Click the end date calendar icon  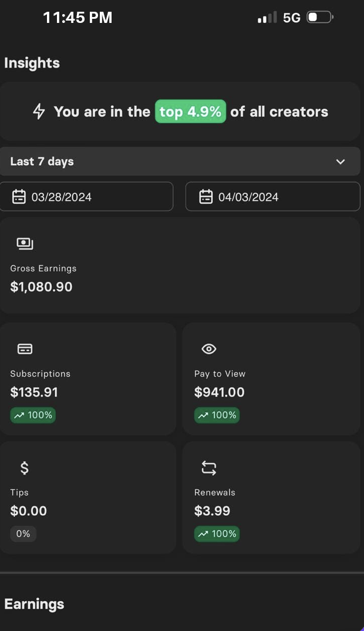[205, 197]
